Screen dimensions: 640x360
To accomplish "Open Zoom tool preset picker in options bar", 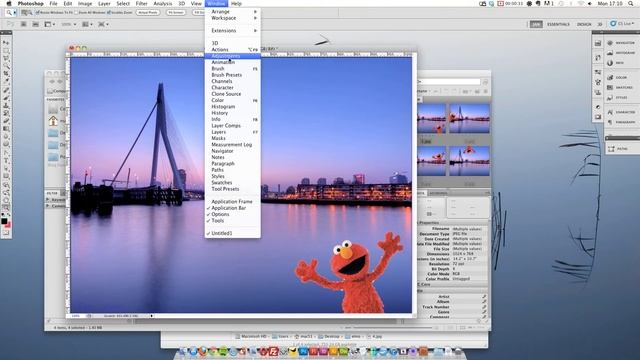I will pyautogui.click(x=10, y=13).
